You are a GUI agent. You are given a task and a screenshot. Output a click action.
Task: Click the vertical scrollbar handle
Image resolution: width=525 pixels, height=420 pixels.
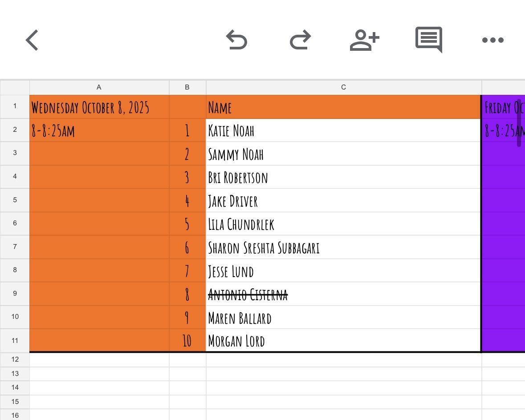click(519, 123)
